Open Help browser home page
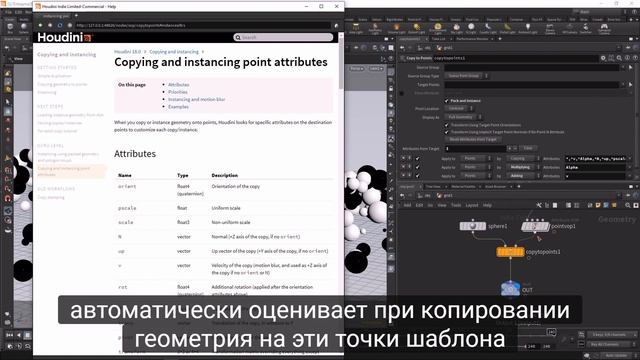Viewport: 640px width, 360px height. pos(69,25)
